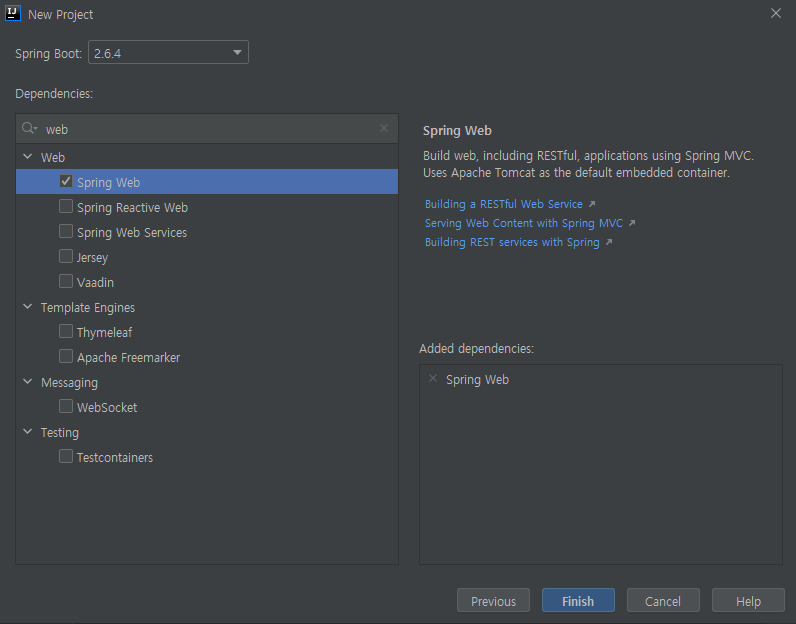Image resolution: width=796 pixels, height=624 pixels.
Task: Select the Spring Reactive Web row
Action: (x=207, y=207)
